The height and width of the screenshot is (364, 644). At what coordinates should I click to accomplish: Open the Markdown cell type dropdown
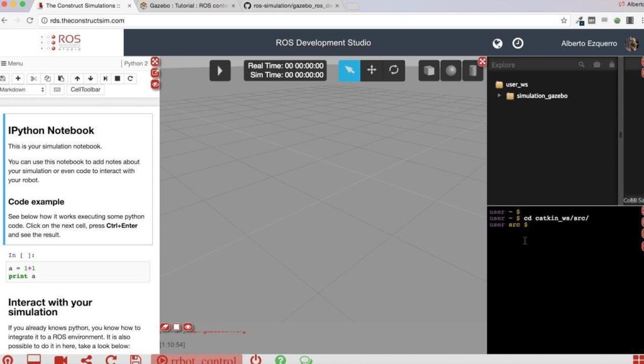[x=23, y=89]
